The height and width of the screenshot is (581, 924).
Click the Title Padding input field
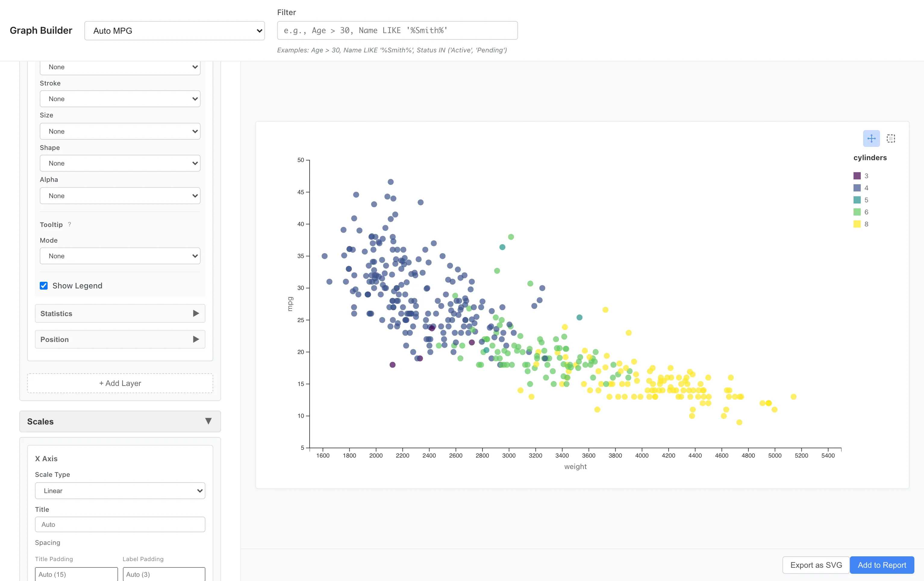pyautogui.click(x=76, y=574)
